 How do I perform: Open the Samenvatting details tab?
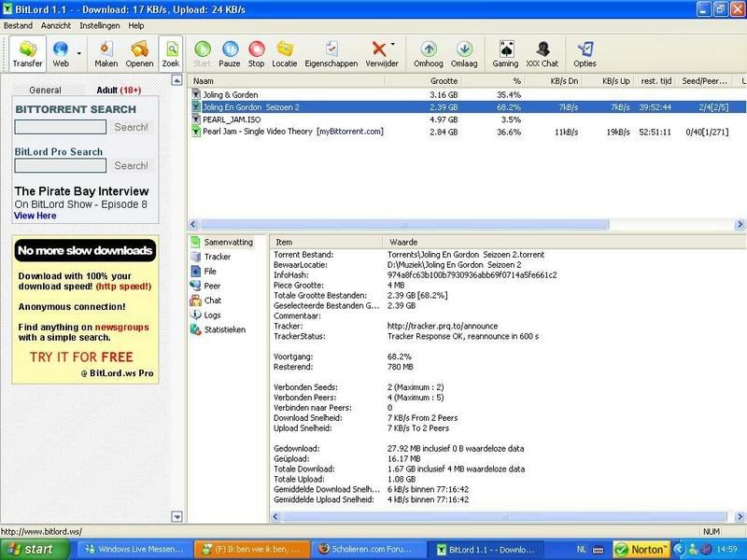click(x=222, y=243)
